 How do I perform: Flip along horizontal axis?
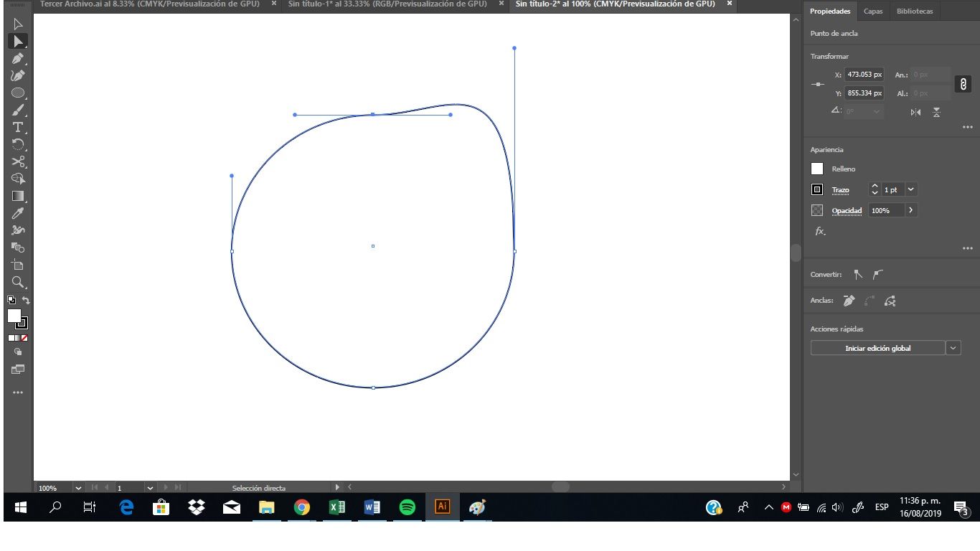click(915, 112)
